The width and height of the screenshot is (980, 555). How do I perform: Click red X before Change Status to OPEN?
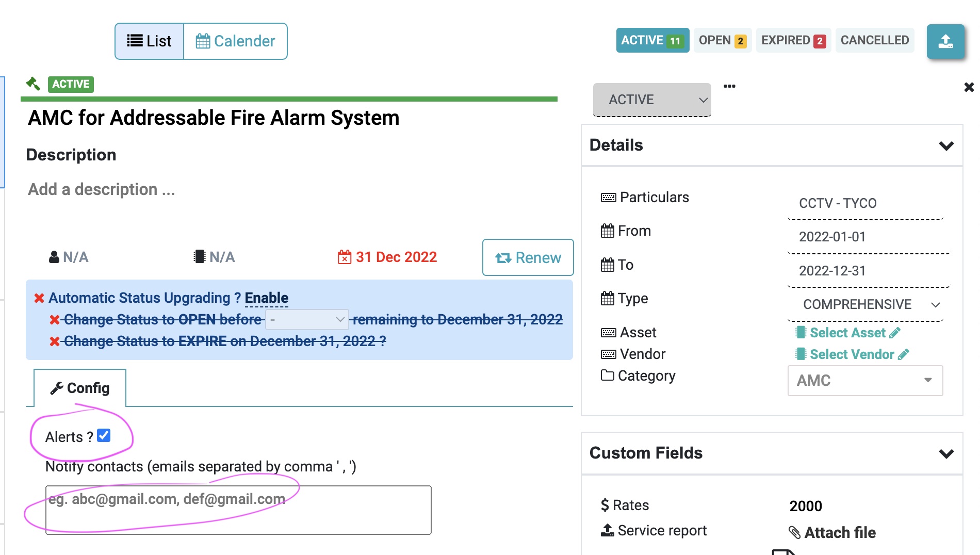pyautogui.click(x=55, y=320)
